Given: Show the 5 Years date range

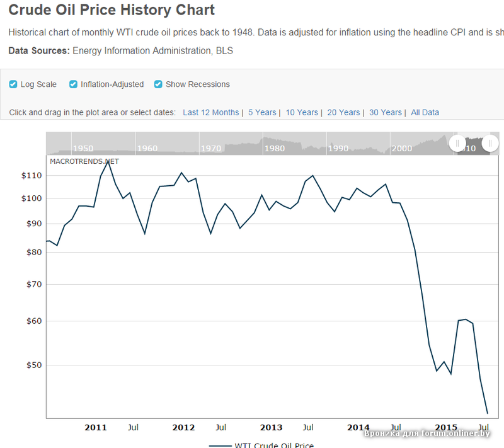Looking at the screenshot, I should [261, 112].
